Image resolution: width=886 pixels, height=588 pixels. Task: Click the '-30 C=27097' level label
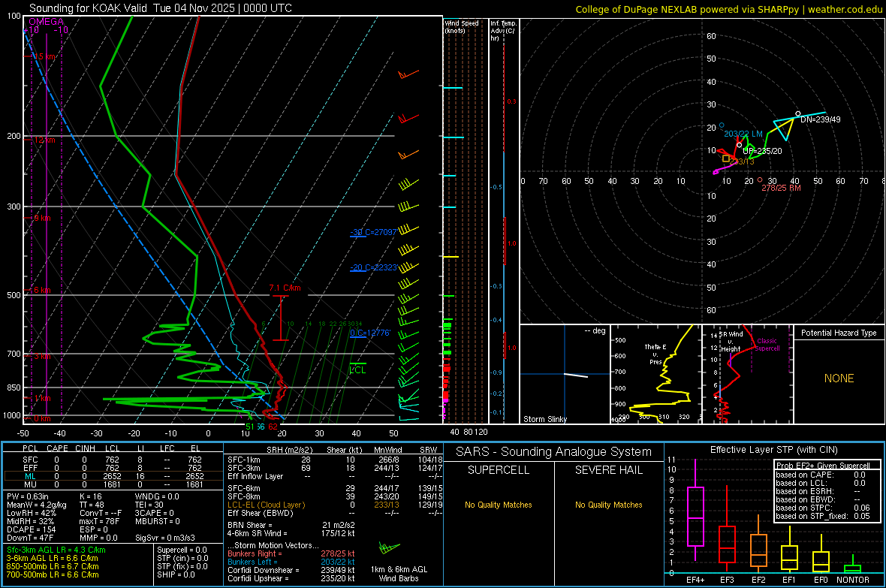point(373,232)
